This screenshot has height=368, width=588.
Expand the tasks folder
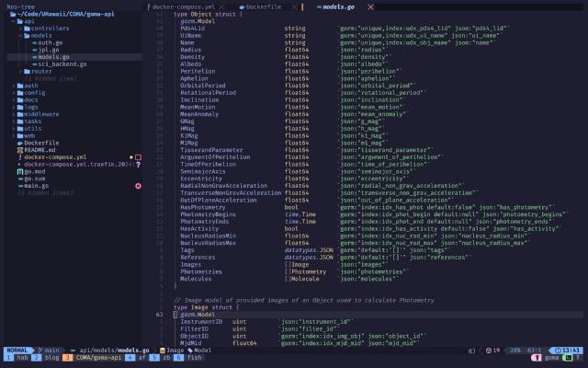coord(14,121)
